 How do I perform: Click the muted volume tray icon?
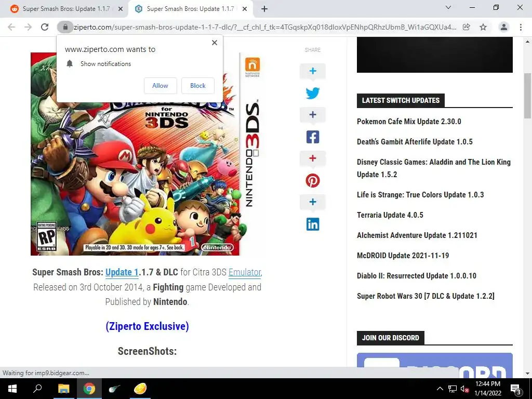(464, 389)
